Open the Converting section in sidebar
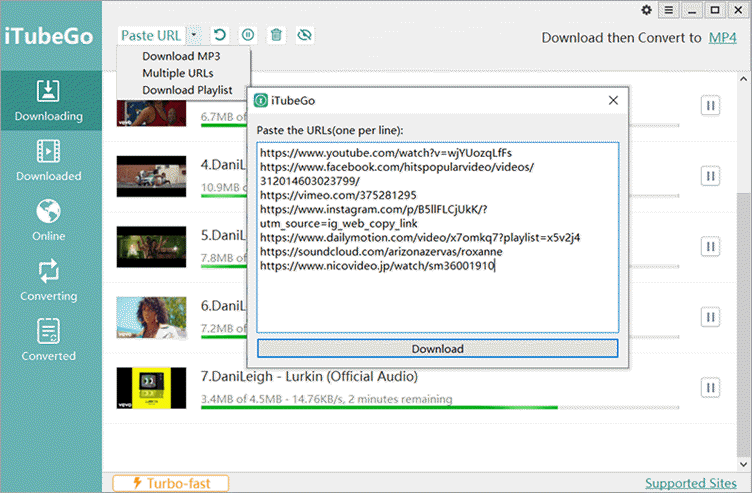This screenshot has height=493, width=752. coord(48,281)
